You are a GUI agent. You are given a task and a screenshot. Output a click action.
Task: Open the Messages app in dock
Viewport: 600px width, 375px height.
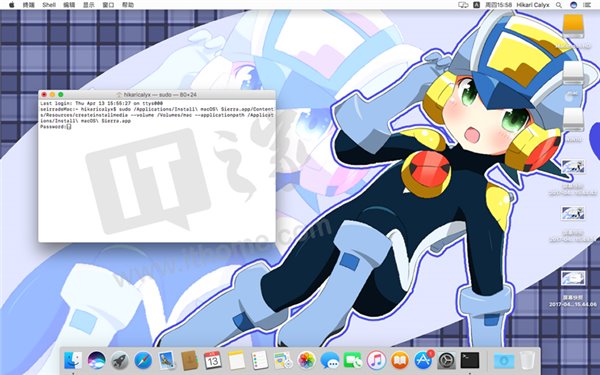(329, 360)
